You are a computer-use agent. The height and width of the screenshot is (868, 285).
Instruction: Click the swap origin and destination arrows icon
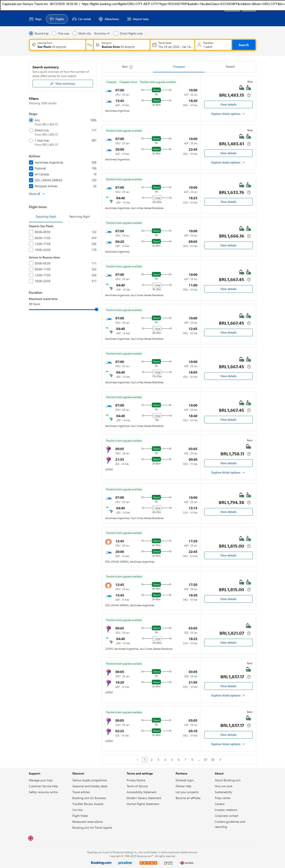tap(90, 45)
